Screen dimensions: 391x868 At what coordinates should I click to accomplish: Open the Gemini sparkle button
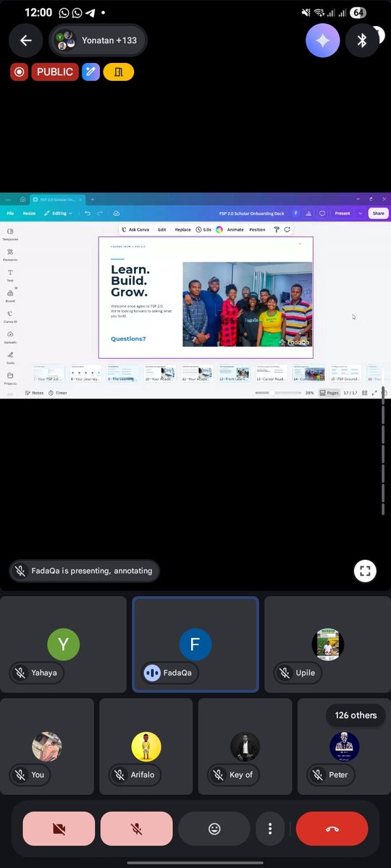(322, 41)
